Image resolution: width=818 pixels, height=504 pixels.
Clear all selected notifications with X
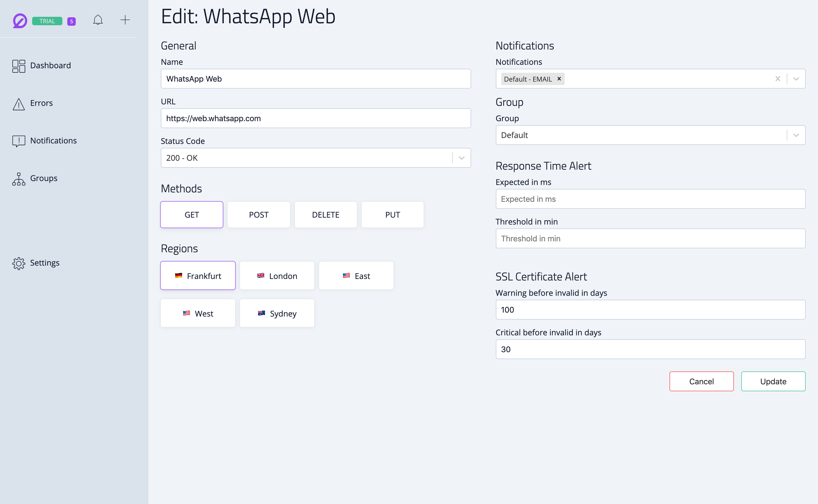tap(778, 79)
